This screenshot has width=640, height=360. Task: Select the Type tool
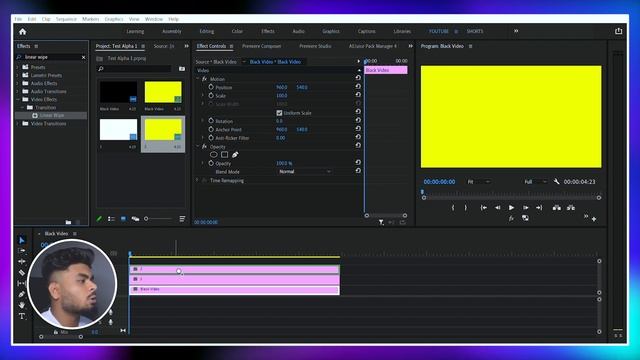click(22, 316)
